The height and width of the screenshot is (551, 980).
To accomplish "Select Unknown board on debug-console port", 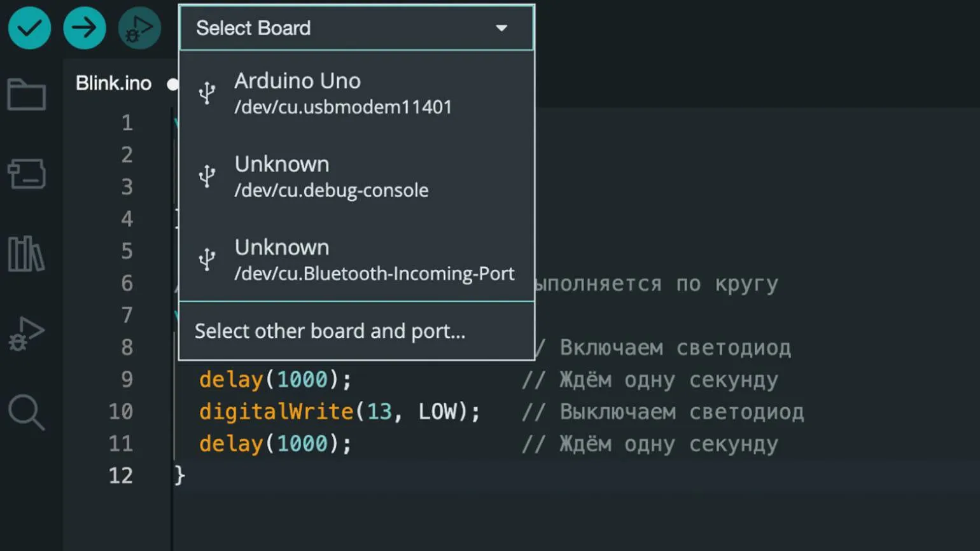I will (x=357, y=176).
